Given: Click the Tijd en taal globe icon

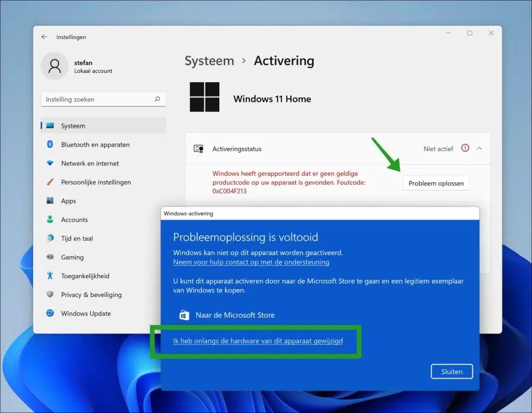Looking at the screenshot, I should point(50,238).
